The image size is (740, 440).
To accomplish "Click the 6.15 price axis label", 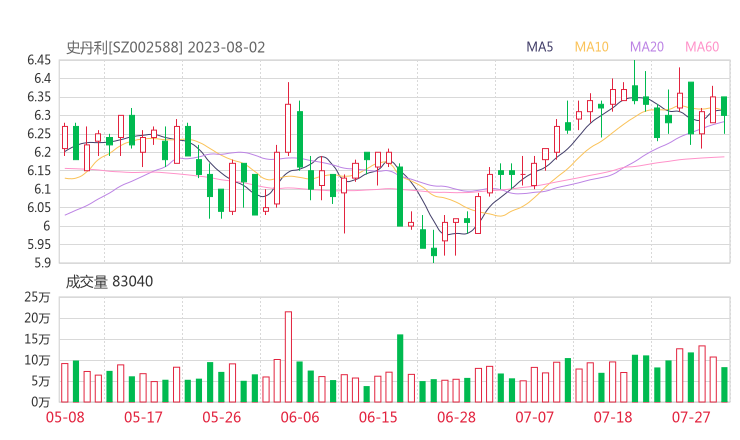I will click(x=39, y=171).
